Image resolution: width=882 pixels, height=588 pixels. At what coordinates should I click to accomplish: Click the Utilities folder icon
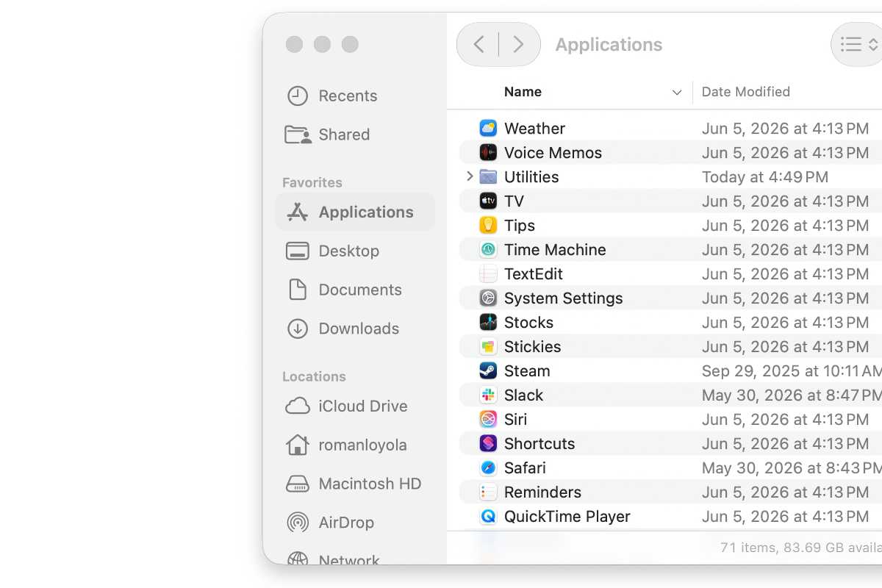[488, 177]
